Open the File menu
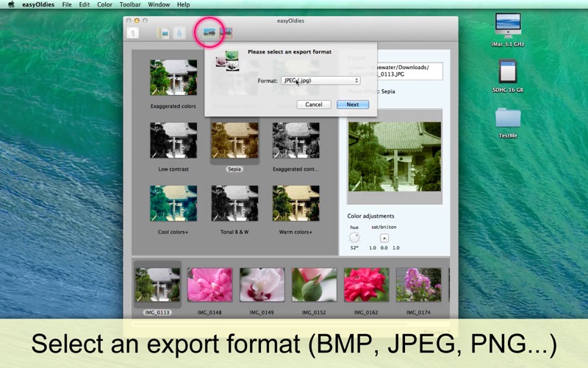The width and height of the screenshot is (588, 368). 67,4
